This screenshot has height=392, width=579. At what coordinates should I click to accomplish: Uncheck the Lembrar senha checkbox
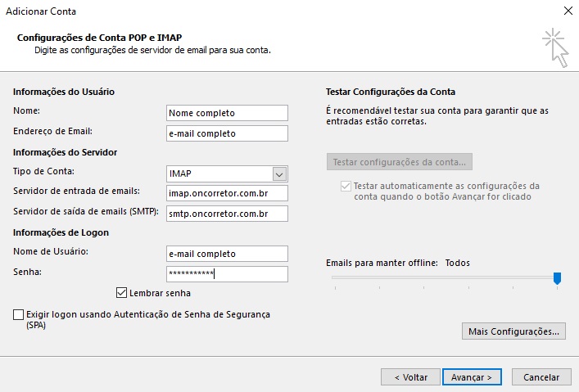coord(121,293)
